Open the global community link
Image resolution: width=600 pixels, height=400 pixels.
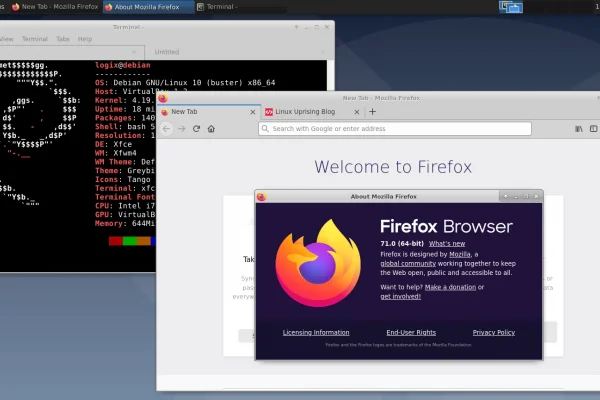(x=408, y=264)
